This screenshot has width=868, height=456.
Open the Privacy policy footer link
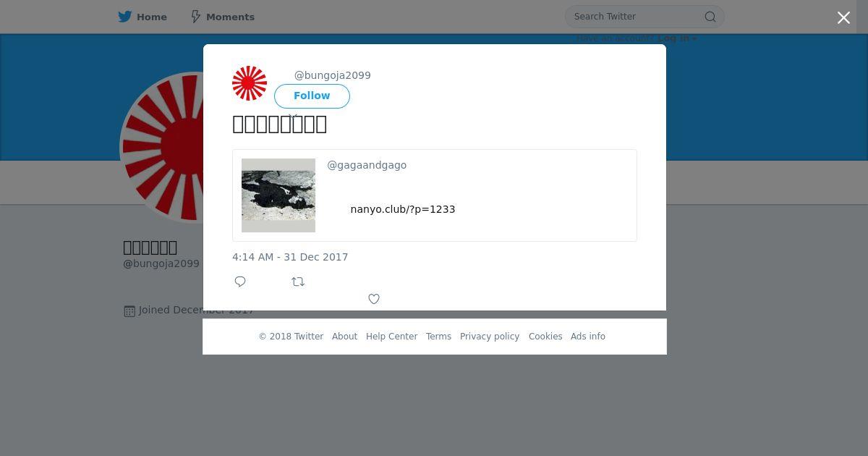pyautogui.click(x=490, y=337)
